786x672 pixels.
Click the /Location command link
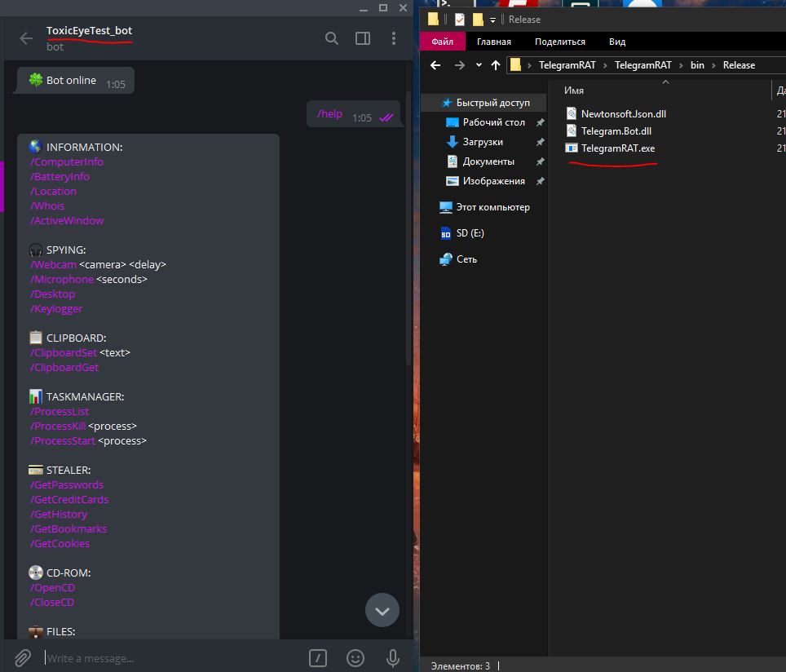tap(53, 191)
